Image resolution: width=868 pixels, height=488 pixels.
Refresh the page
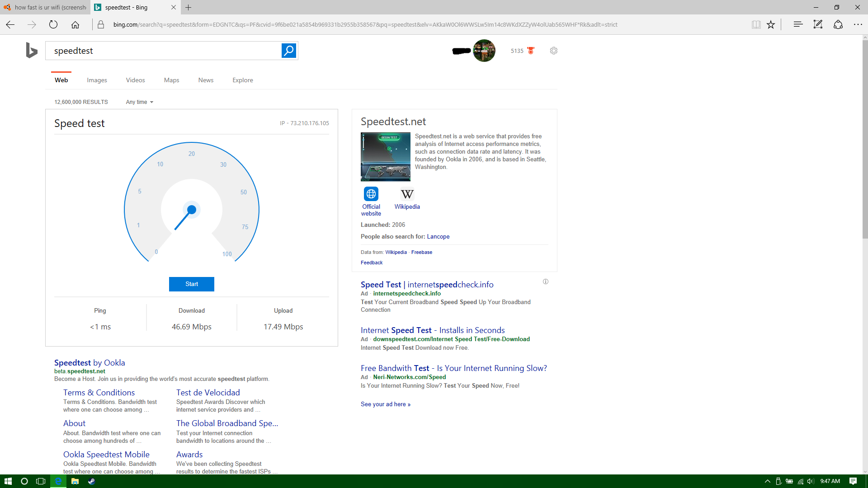pyautogui.click(x=53, y=24)
